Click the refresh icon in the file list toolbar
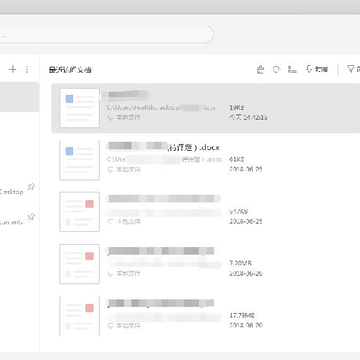 [x=276, y=69]
